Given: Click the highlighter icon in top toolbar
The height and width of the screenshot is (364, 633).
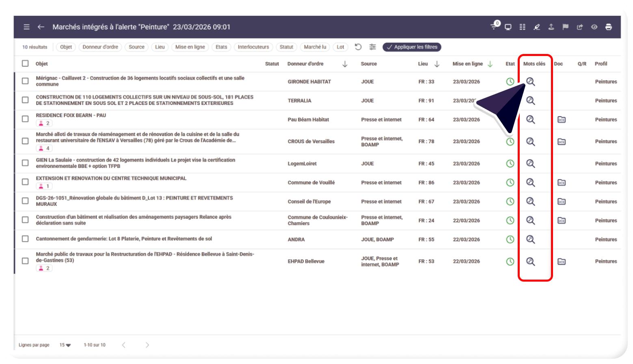Looking at the screenshot, I should click(x=537, y=27).
